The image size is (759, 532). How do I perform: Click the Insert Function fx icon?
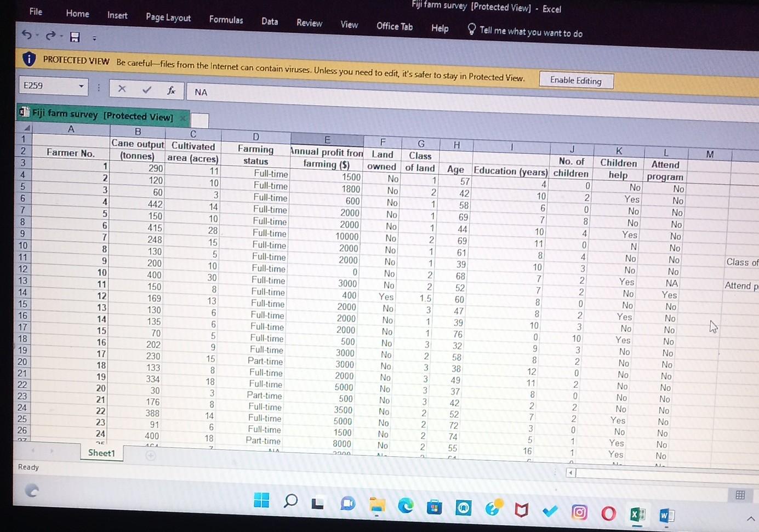pyautogui.click(x=171, y=90)
